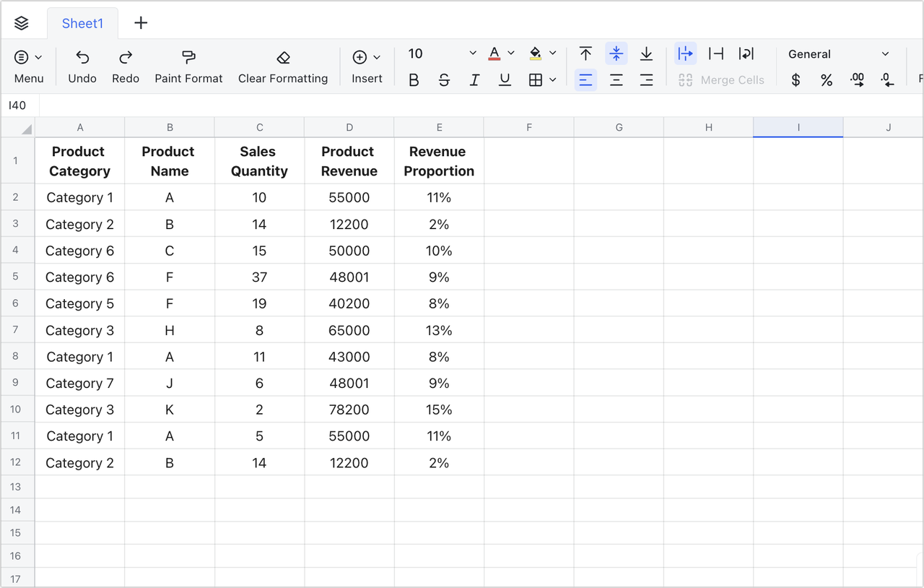The width and height of the screenshot is (924, 588).
Task: Select cell with Product Revenue header
Action: coord(349,161)
